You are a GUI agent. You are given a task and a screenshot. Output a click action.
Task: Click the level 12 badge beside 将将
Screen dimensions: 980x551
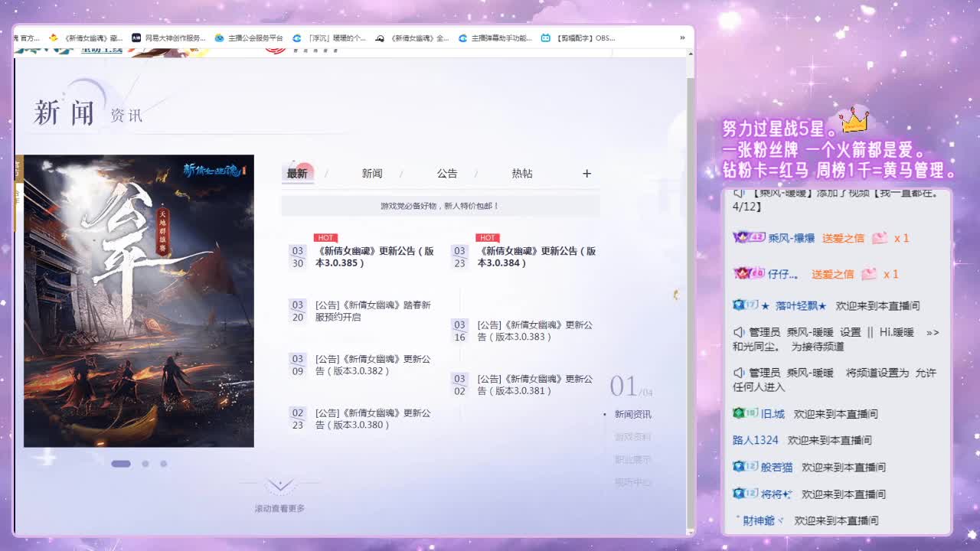click(745, 494)
